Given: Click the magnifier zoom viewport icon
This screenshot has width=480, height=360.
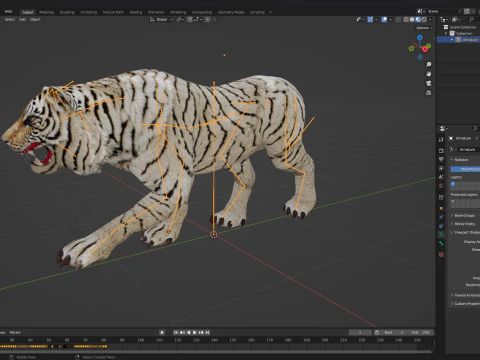Looking at the screenshot, I should 429,64.
